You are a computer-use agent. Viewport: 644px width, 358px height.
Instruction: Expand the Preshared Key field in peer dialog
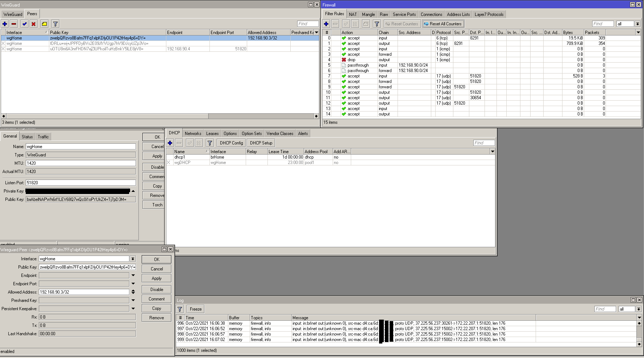(133, 300)
